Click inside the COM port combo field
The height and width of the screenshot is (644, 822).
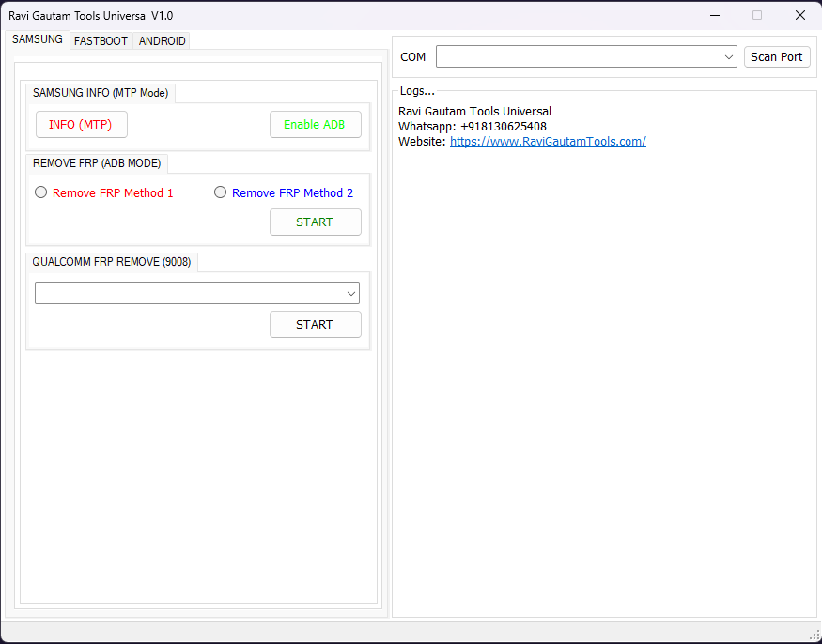(x=586, y=56)
